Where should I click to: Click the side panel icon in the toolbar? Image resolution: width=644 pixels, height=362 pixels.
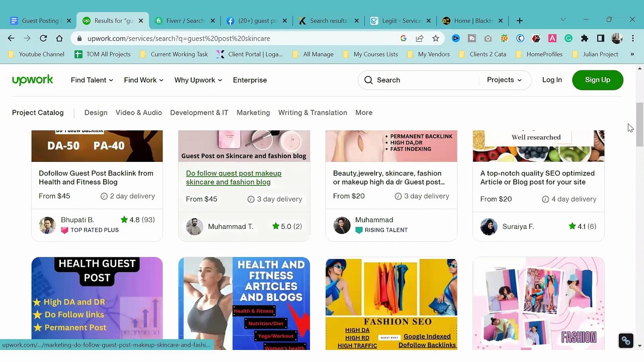point(601,38)
